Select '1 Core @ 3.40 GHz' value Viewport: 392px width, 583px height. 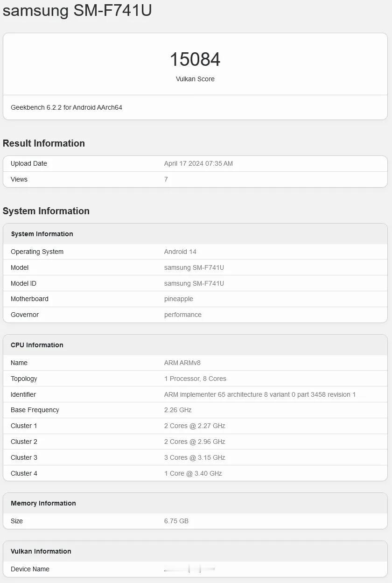(193, 473)
